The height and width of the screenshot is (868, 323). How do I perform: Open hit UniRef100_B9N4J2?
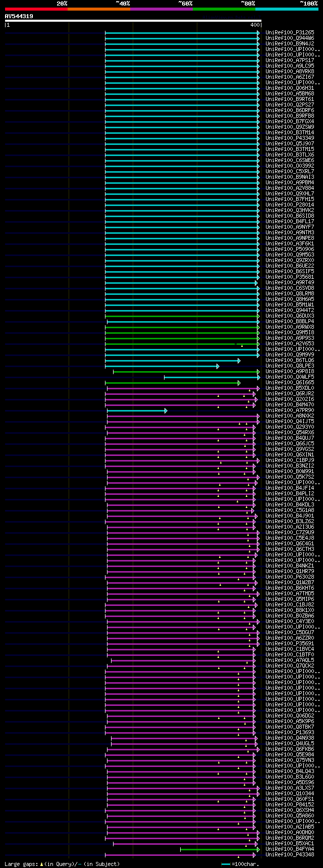point(290,44)
